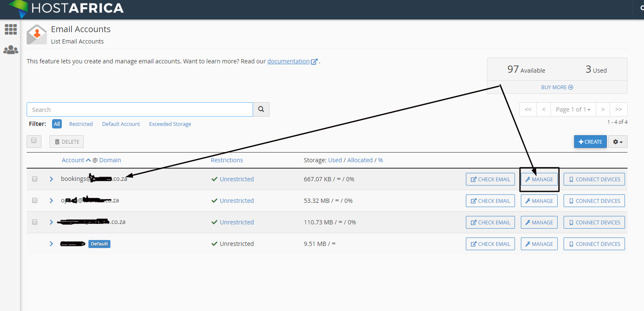
Task: Select the Restricted filter
Action: (81, 124)
